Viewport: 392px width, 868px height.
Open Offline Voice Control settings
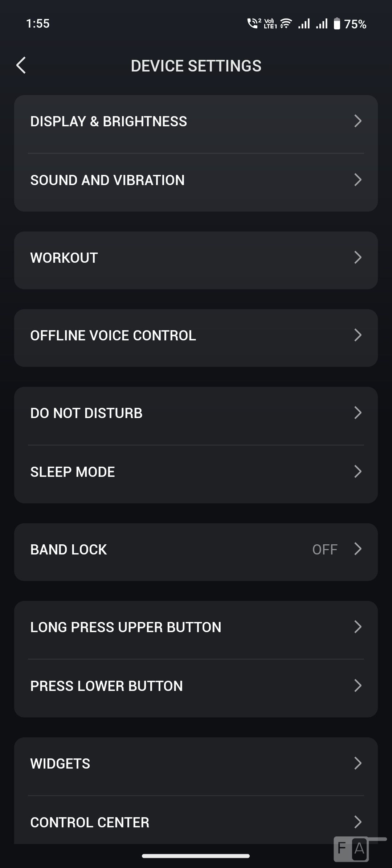113,336
